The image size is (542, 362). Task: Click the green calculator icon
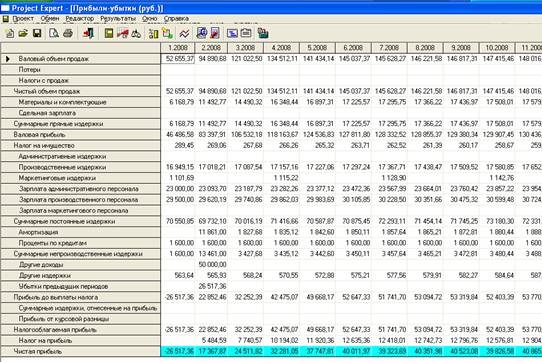coord(109,33)
